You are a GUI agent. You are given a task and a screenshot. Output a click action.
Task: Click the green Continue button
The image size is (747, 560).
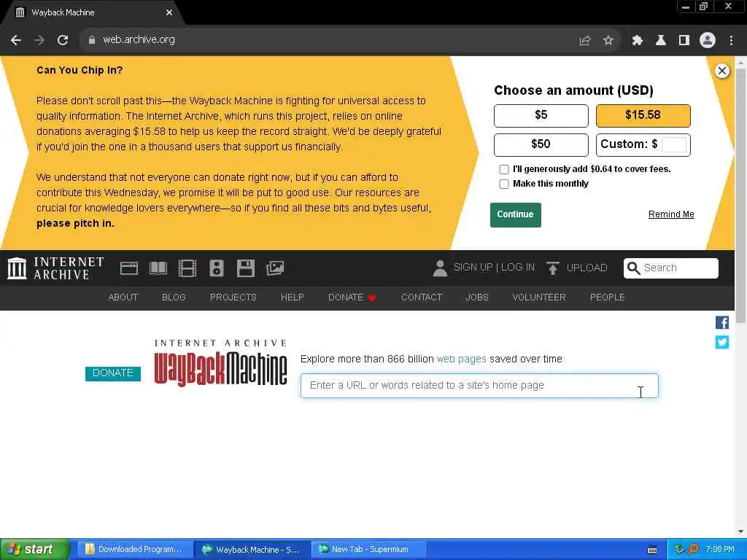pos(516,215)
